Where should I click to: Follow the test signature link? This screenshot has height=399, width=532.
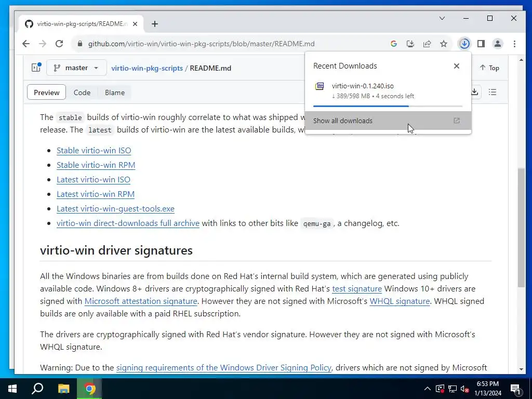pos(357,289)
